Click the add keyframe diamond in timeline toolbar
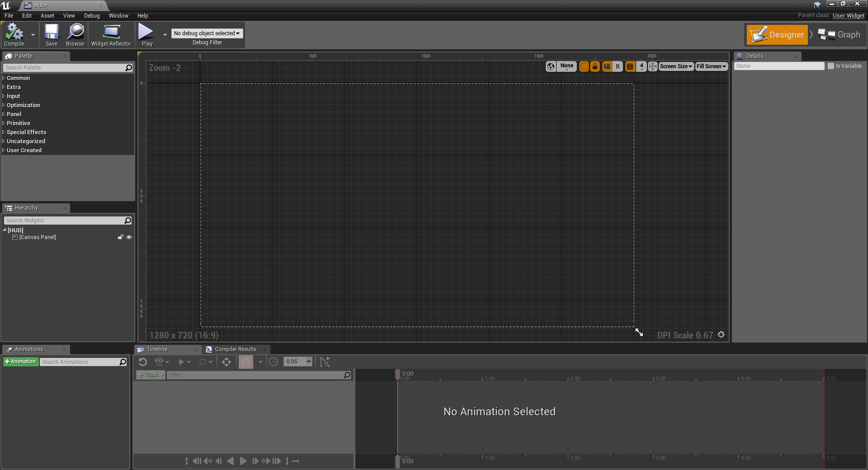 (x=226, y=362)
